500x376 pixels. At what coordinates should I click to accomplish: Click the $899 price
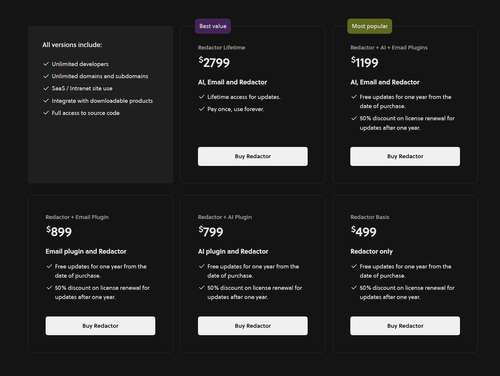[59, 231]
